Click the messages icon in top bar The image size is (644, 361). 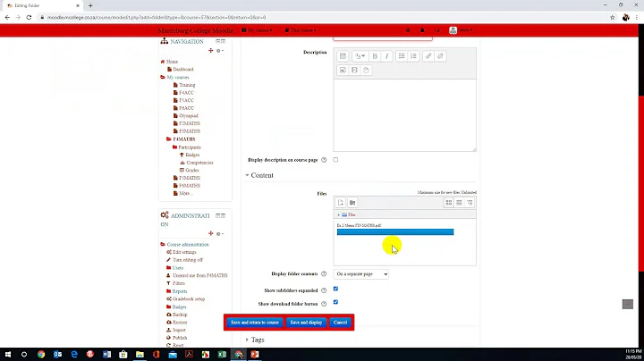click(x=437, y=30)
